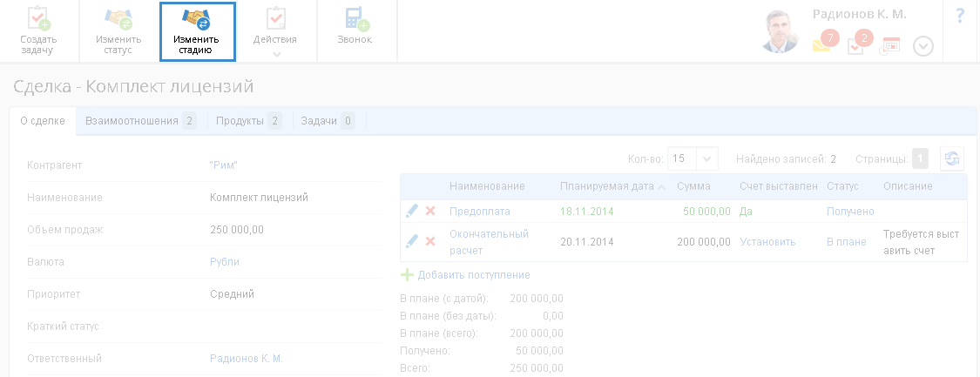The width and height of the screenshot is (980, 377).
Task: Refresh the payments list
Action: click(x=952, y=158)
